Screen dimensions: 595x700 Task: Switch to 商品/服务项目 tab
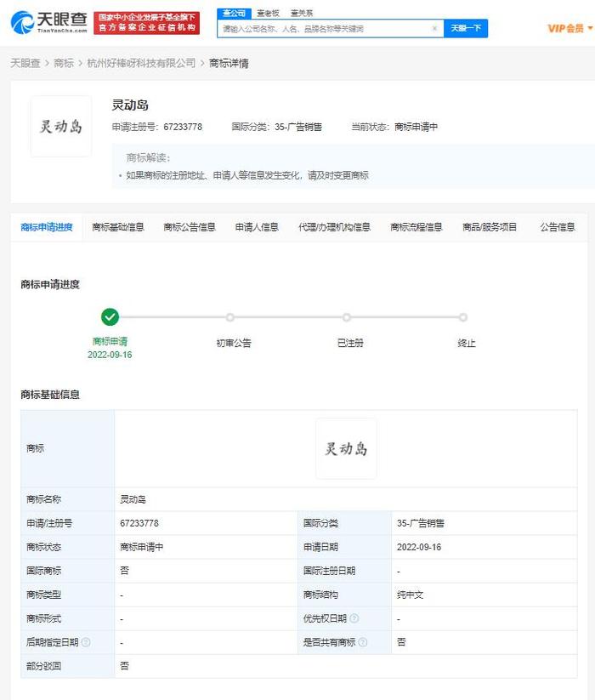[x=490, y=227]
